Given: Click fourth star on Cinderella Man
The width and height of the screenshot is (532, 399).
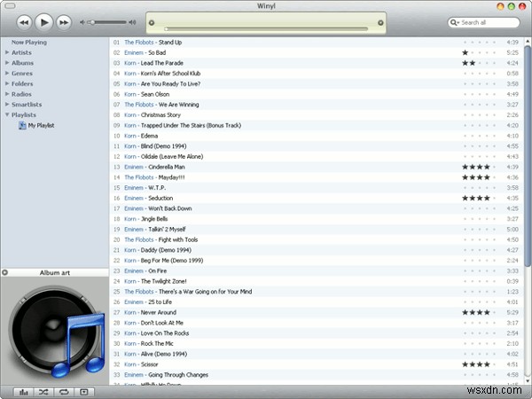Looking at the screenshot, I should pos(487,167).
